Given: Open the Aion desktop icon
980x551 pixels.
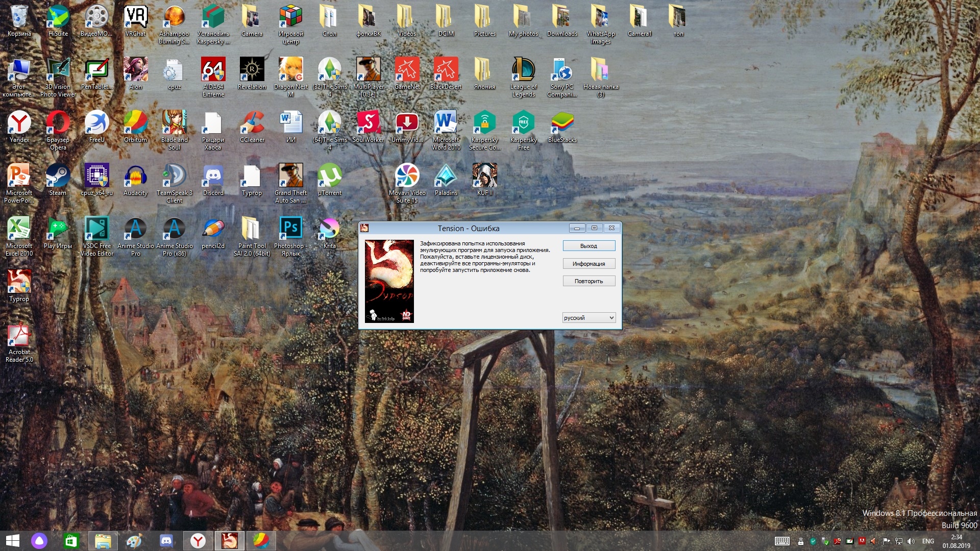Looking at the screenshot, I should 135,74.
